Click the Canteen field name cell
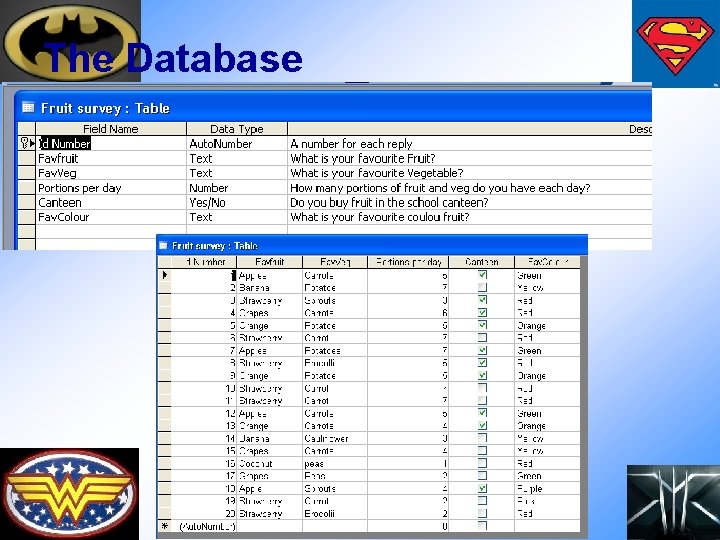 point(111,202)
